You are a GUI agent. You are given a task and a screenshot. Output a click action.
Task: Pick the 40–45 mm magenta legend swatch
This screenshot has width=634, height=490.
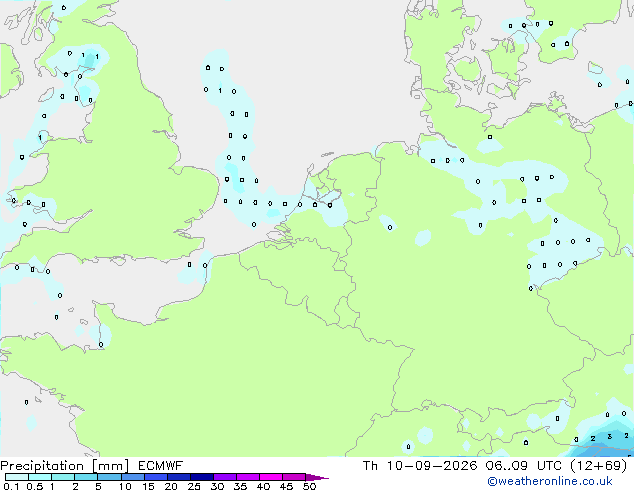(x=271, y=477)
